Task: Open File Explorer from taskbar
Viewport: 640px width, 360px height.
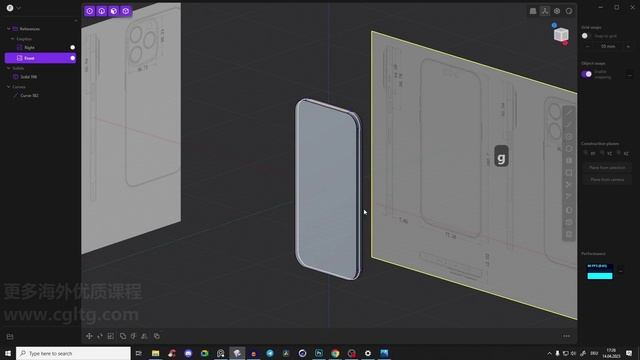Action: pos(156,353)
